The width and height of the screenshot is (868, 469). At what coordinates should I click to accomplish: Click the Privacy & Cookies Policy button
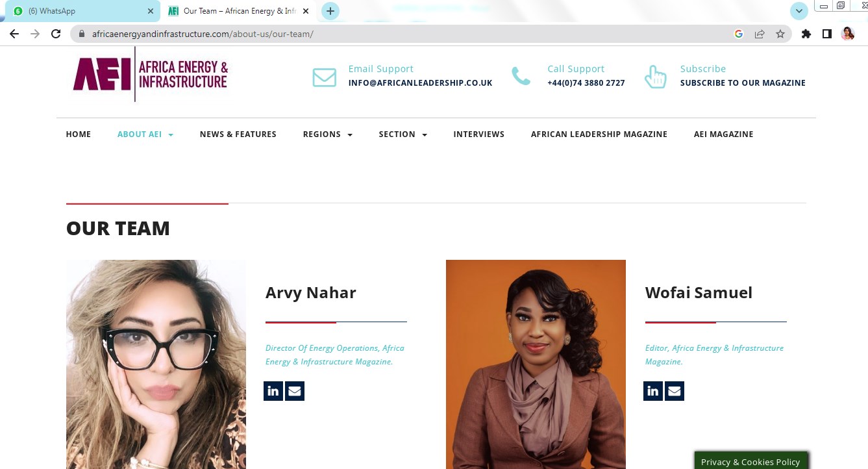click(x=750, y=461)
